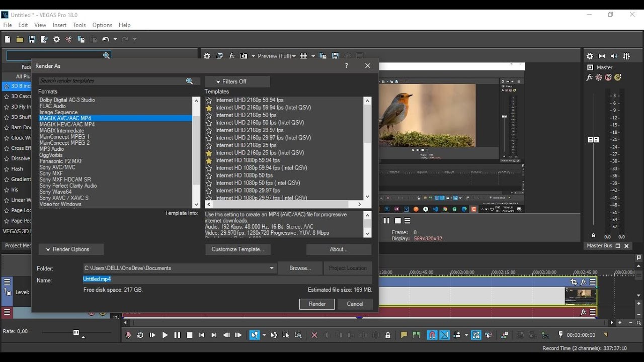Open the help question mark in Render As
The width and height of the screenshot is (644, 362).
[346, 66]
